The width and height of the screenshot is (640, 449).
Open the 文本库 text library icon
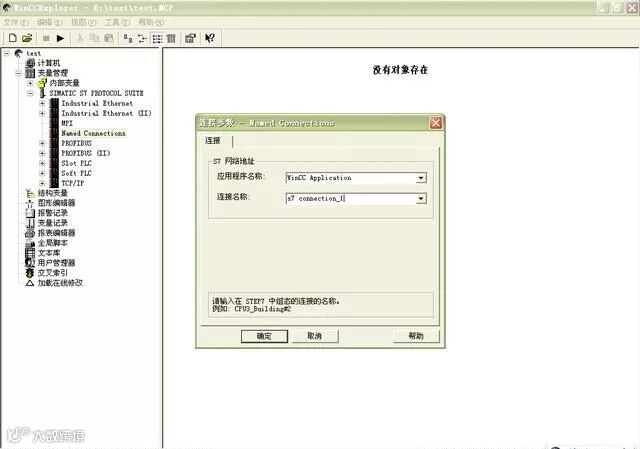[x=30, y=253]
